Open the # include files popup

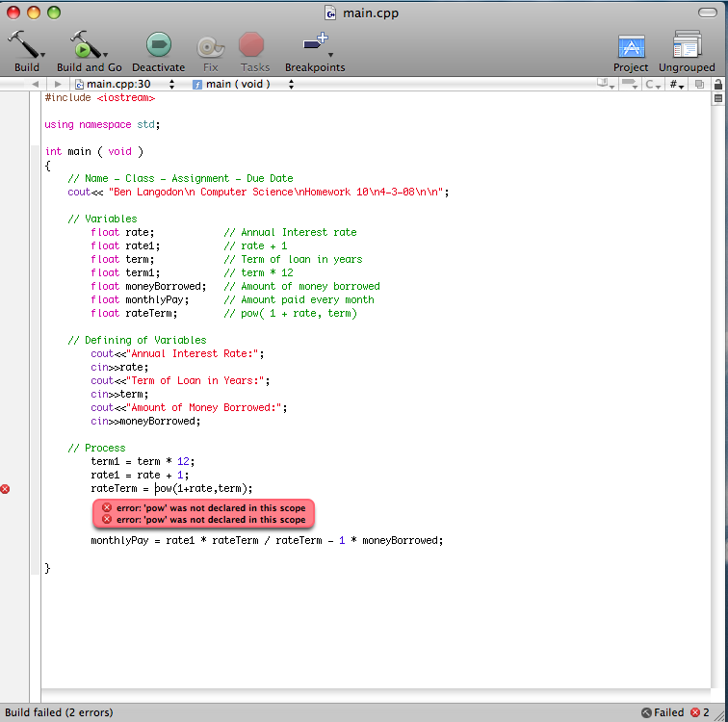[x=677, y=85]
